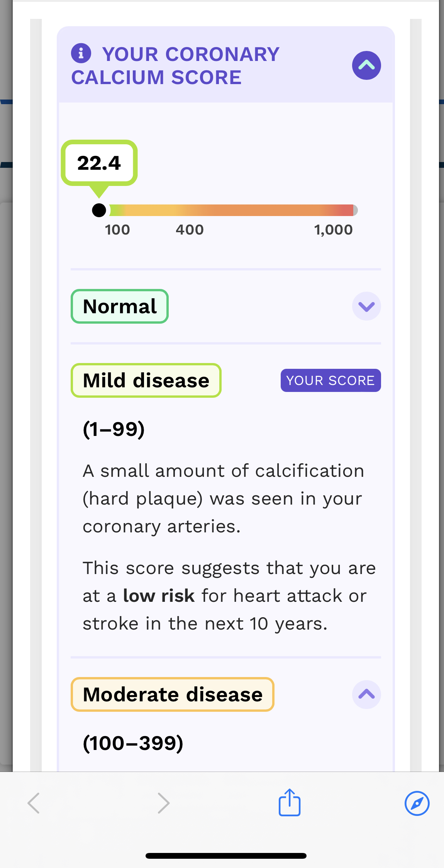Open the Safari share sheet icon

coord(290,802)
